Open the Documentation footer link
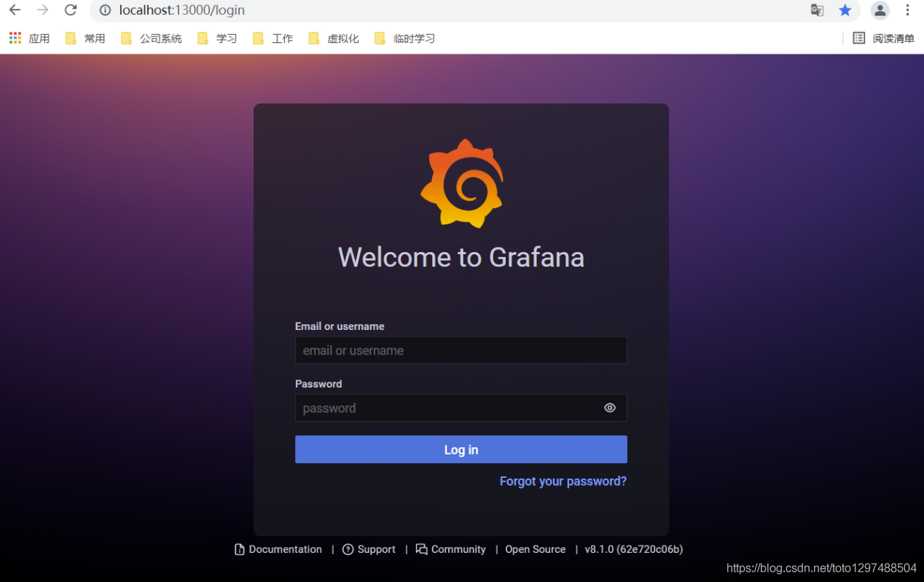The height and width of the screenshot is (582, 924). [278, 549]
